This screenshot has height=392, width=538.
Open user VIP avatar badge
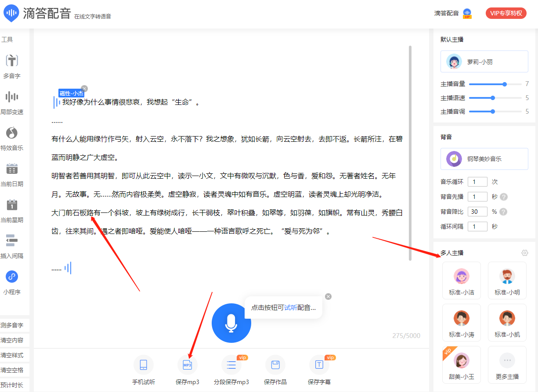coord(467,13)
